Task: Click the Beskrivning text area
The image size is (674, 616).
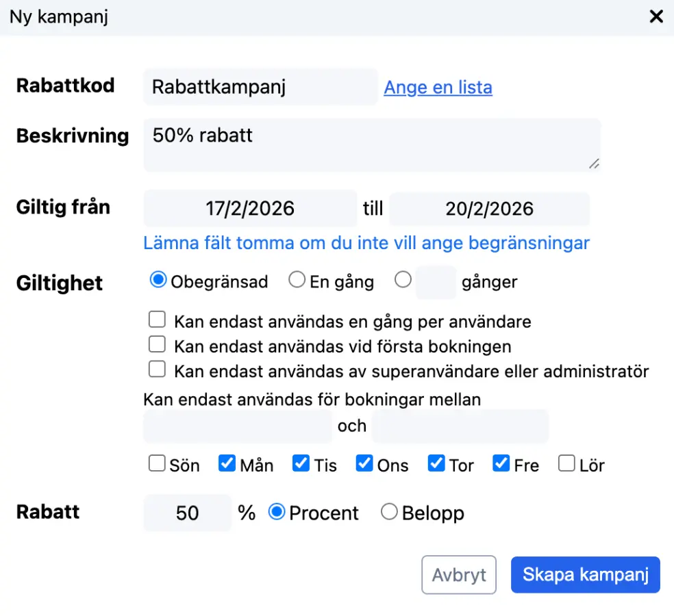Action: point(371,144)
